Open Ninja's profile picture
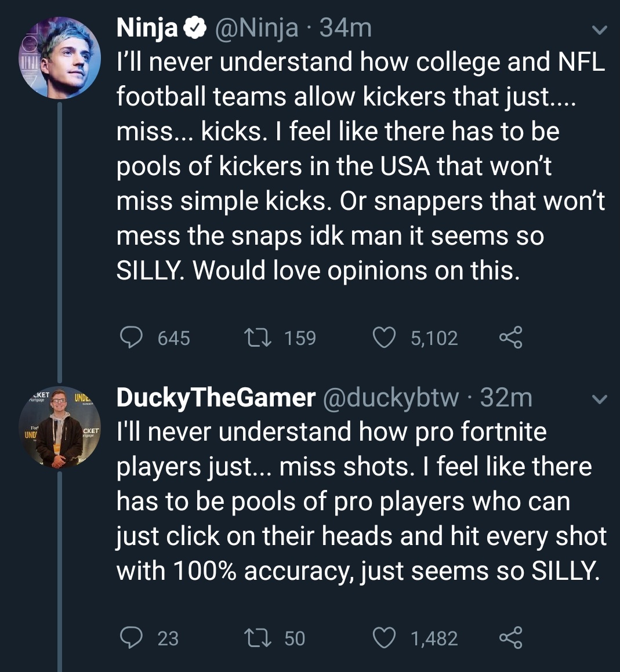The width and height of the screenshot is (620, 672). 60,58
